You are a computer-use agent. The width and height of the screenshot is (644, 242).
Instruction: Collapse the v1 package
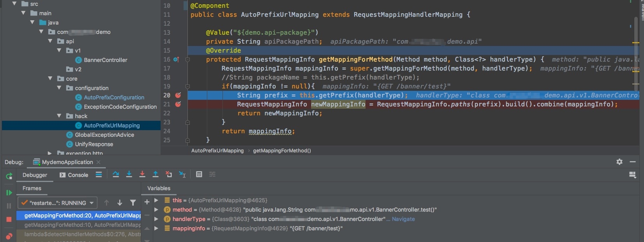59,50
